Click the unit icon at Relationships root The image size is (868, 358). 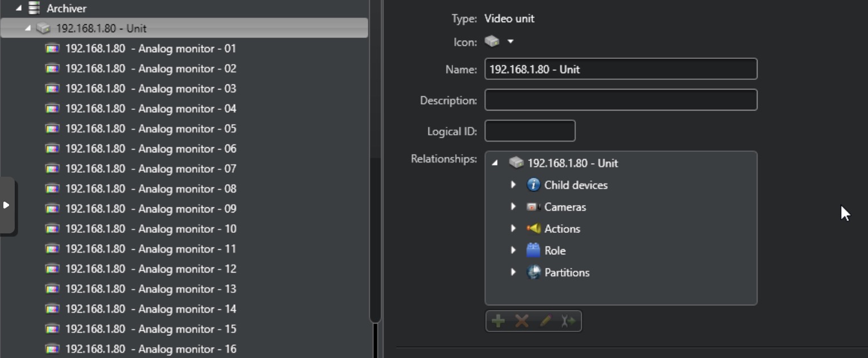click(516, 163)
